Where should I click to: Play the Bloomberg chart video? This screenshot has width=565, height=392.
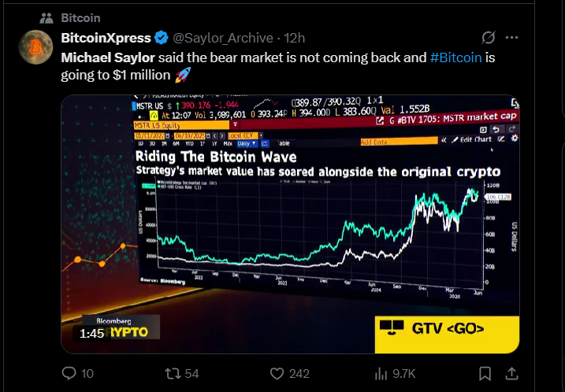(x=290, y=224)
